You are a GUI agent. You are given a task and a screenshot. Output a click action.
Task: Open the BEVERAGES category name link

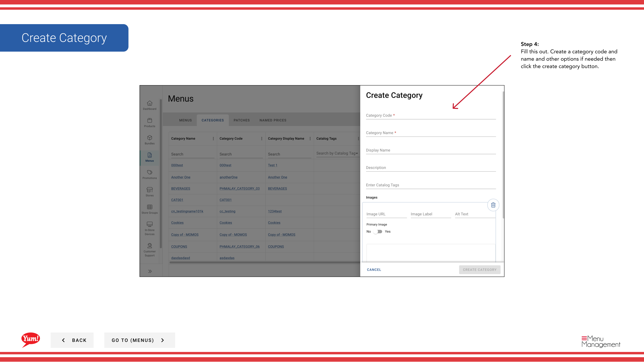pyautogui.click(x=180, y=189)
